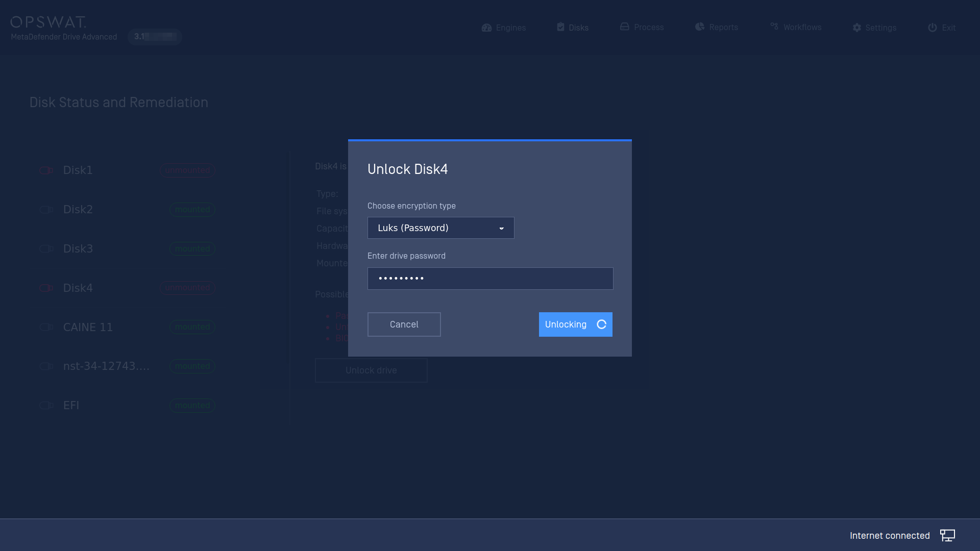
Task: Focus the drive password field
Action: [x=490, y=279]
